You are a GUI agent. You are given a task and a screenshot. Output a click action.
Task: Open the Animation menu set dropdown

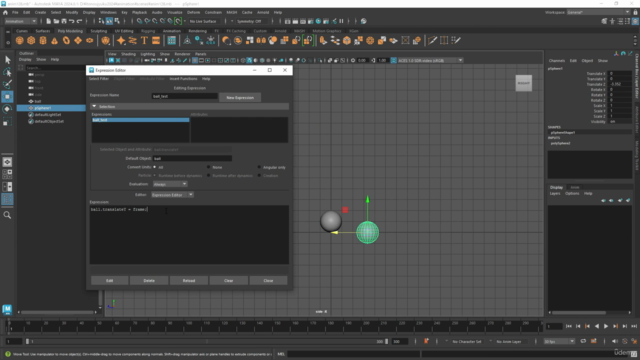(20, 21)
